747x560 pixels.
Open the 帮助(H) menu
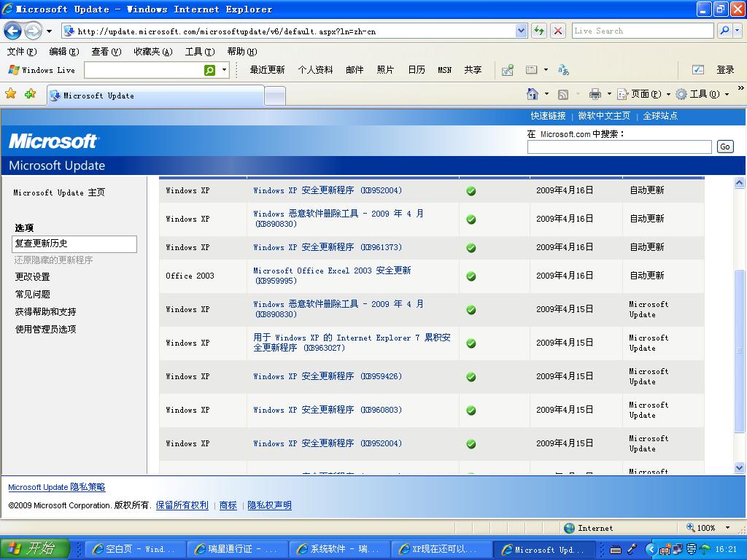242,52
